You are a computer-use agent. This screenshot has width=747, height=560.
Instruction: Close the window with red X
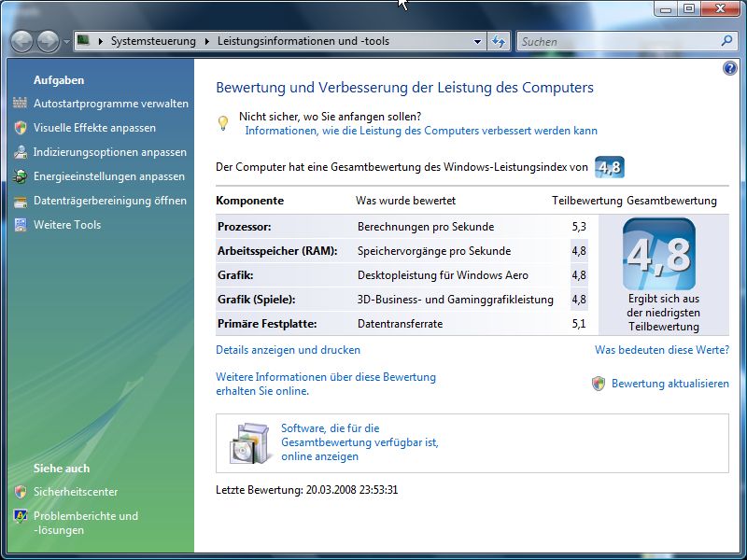[720, 9]
